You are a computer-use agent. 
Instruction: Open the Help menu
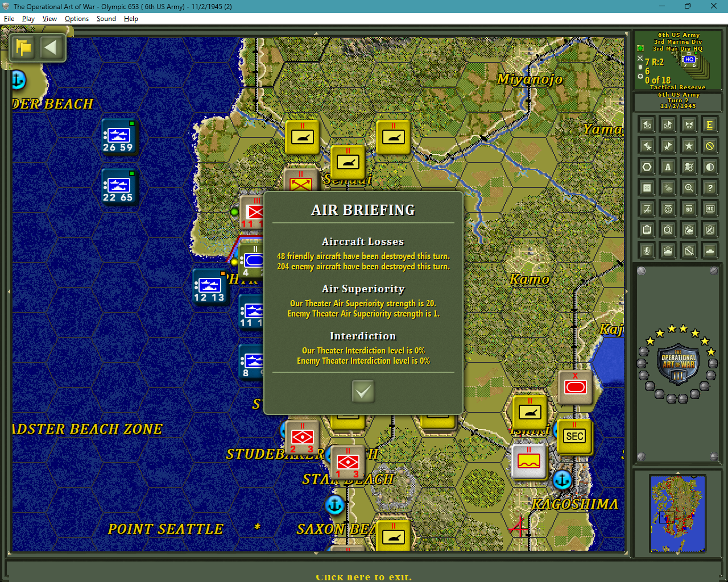coord(131,19)
